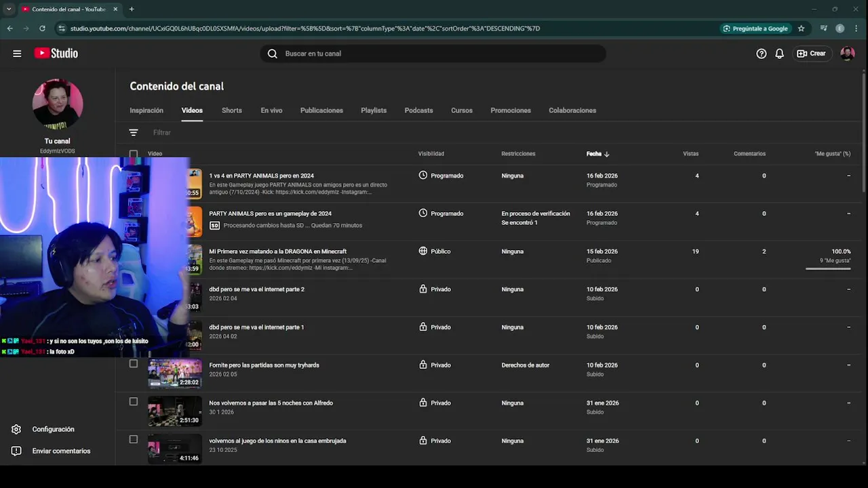The image size is (868, 488).
Task: Click the filter lines icon
Action: 134,133
